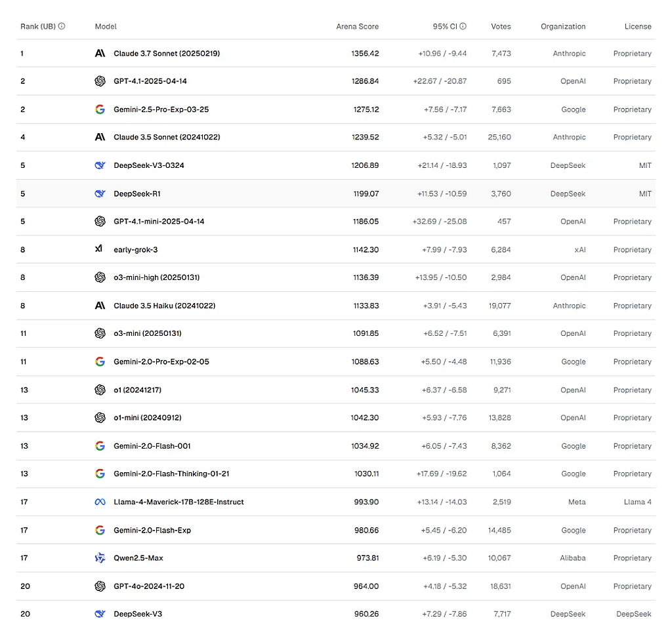
Task: Open the GPT-4.1-mini-2025-04-14 model name
Action: click(x=159, y=222)
